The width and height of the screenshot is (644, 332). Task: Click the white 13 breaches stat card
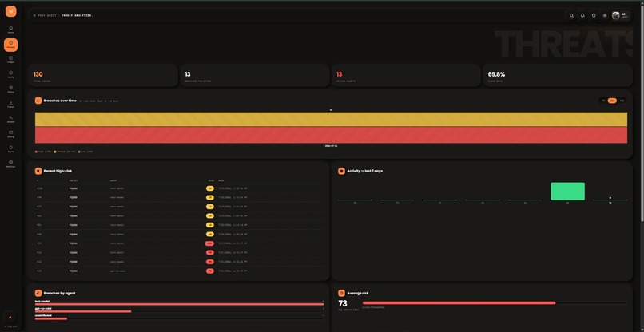(254, 76)
